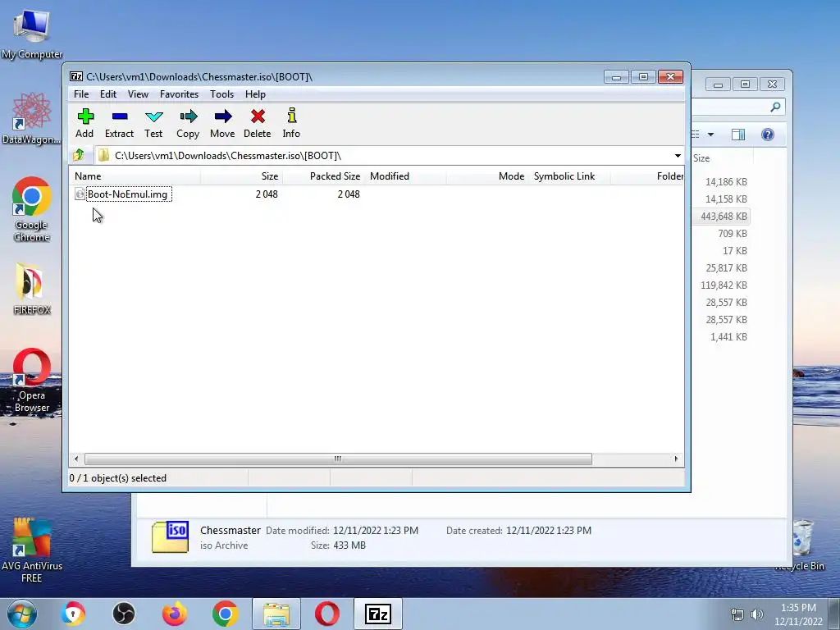The image size is (840, 630).
Task: Click the Extract toolbar icon
Action: pos(120,116)
